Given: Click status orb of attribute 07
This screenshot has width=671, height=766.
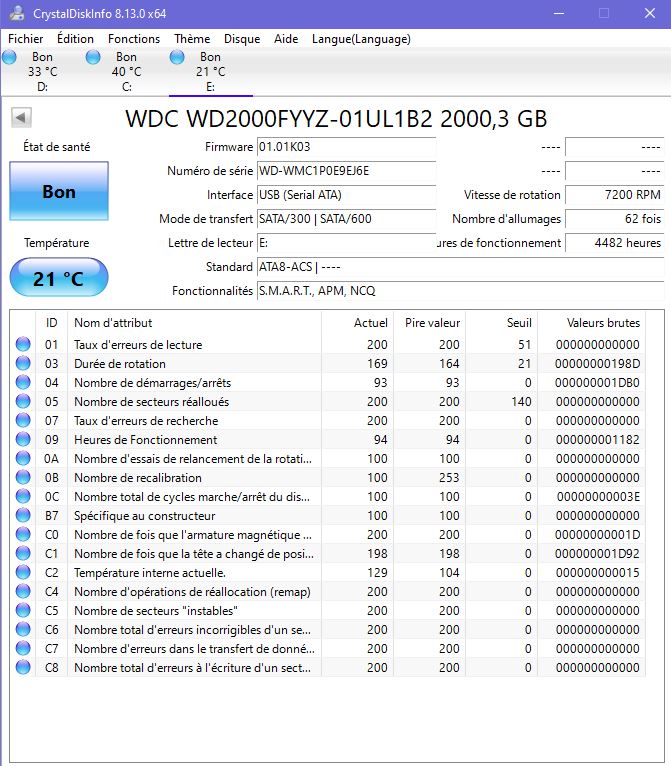Looking at the screenshot, I should 23,421.
